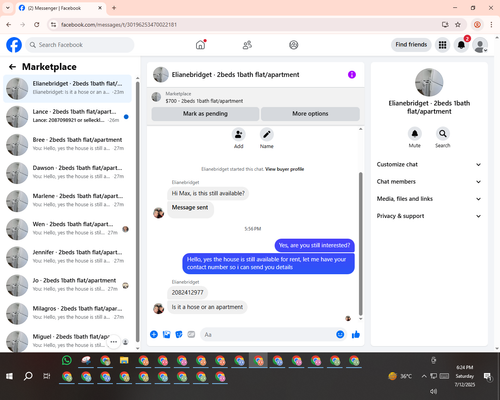This screenshot has height=400, width=500.
Task: Open Bree conversation in list
Action: pos(67,144)
